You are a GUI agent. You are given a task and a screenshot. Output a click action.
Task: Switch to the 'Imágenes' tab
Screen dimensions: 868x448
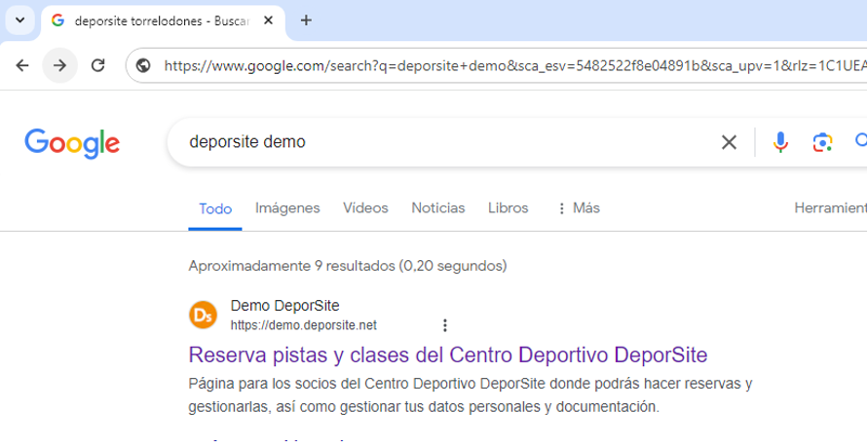pyautogui.click(x=287, y=208)
